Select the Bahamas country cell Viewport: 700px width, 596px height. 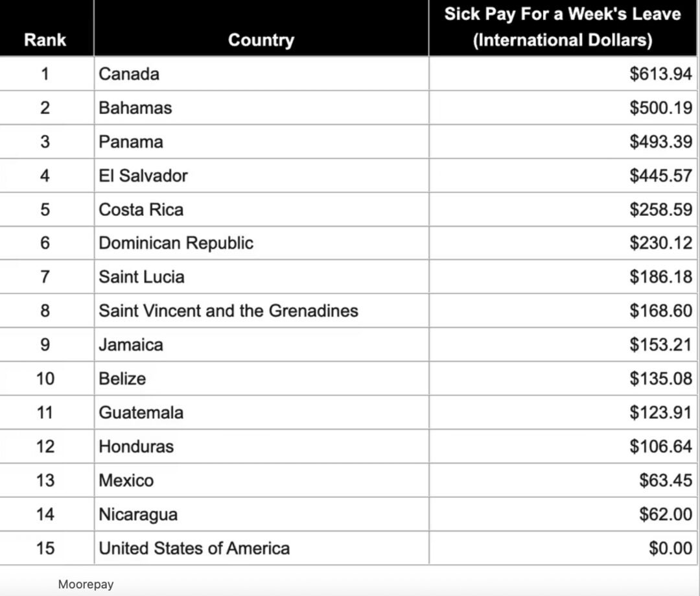coord(135,108)
